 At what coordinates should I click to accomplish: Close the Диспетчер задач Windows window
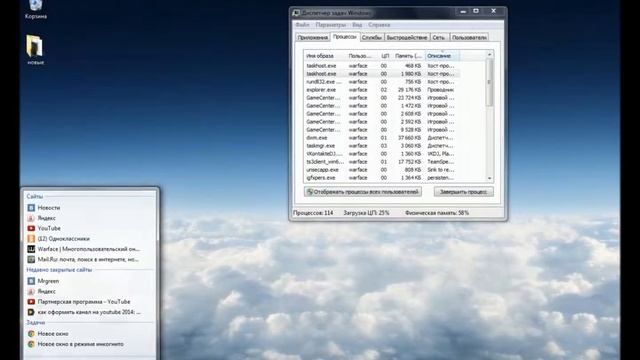493,11
